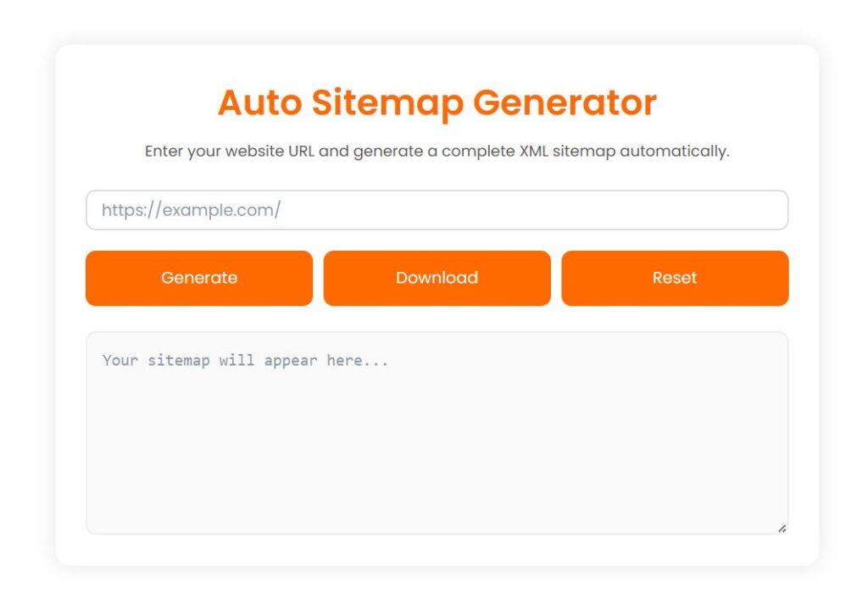Click 'Your sitemap will appear here...' placeholder text
Image resolution: width=868 pixels, height=604 pixels.
[245, 360]
